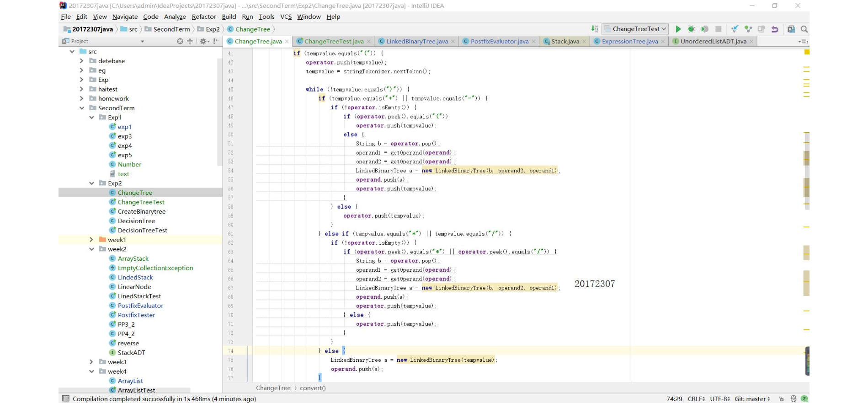Switch to the LinkedBinaryTree.java tab
The image size is (868, 403).
click(x=417, y=41)
